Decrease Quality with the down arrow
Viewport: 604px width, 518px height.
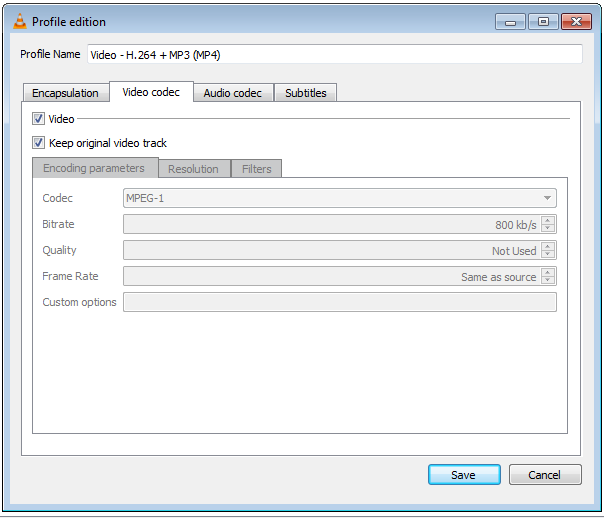coord(548,255)
